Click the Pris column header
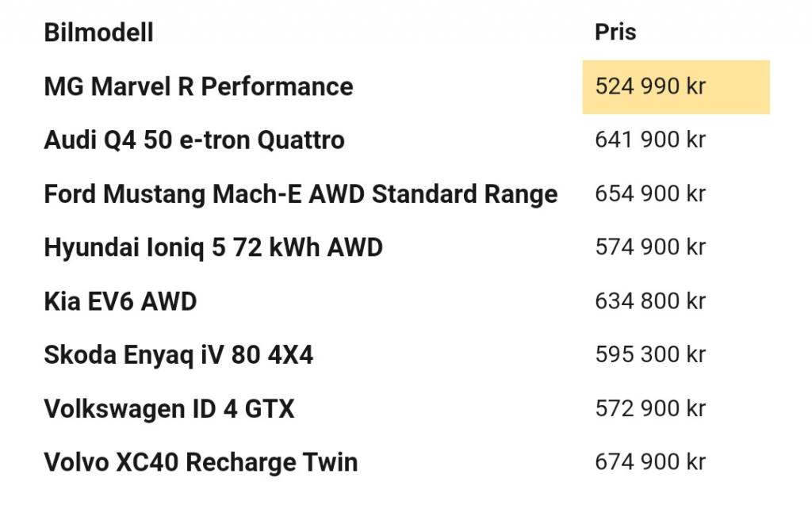The height and width of the screenshot is (520, 812). 615,32
